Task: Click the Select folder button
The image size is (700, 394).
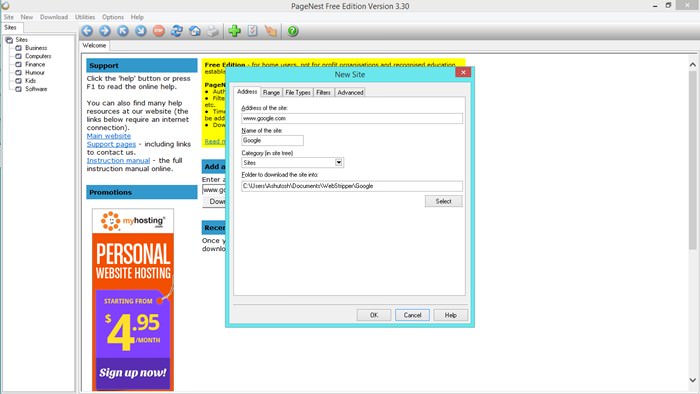Action: click(443, 201)
